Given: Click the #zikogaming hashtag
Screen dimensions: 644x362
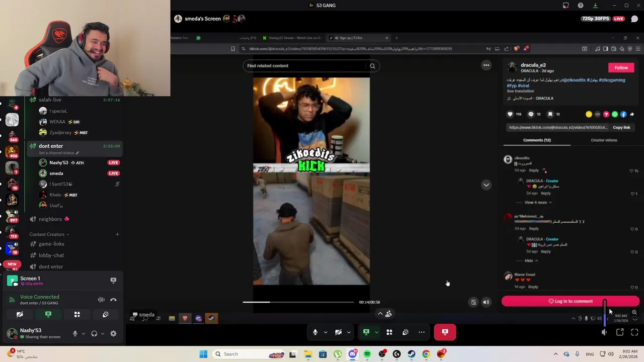Looking at the screenshot, I should [611, 80].
